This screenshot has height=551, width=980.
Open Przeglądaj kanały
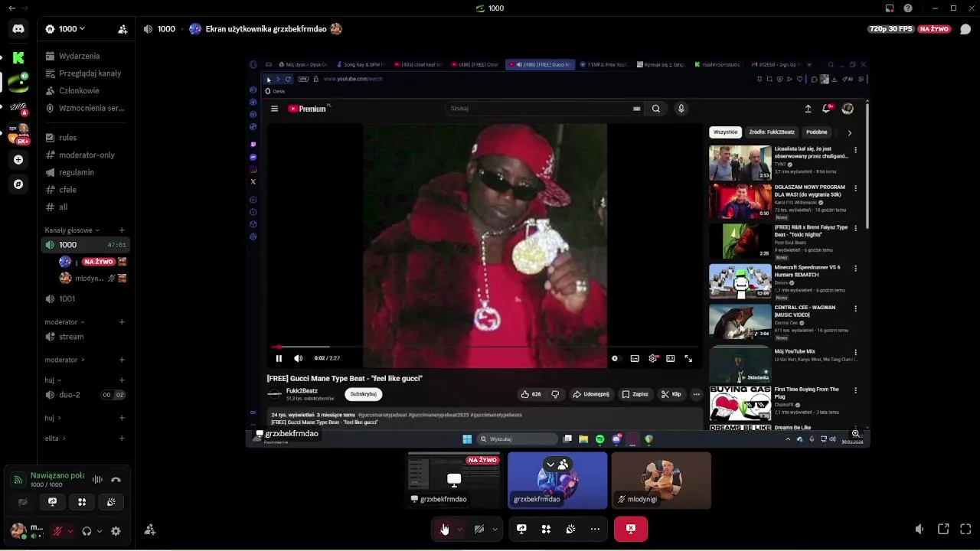86,73
